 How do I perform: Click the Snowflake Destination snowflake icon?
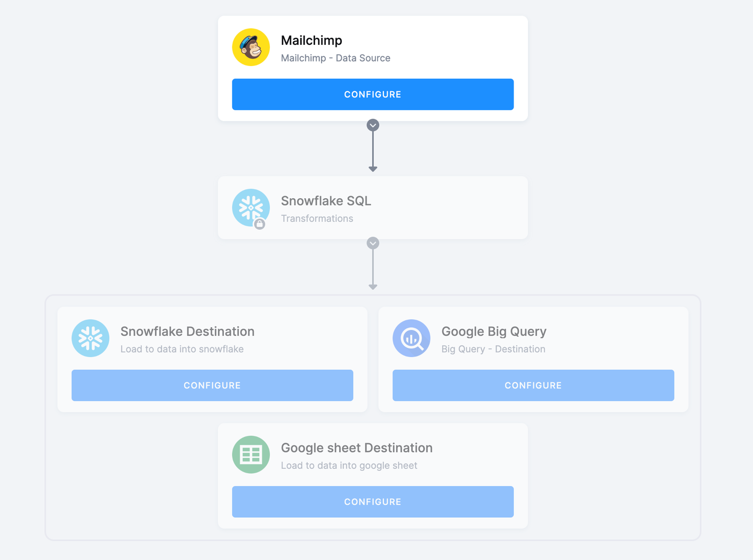click(91, 338)
